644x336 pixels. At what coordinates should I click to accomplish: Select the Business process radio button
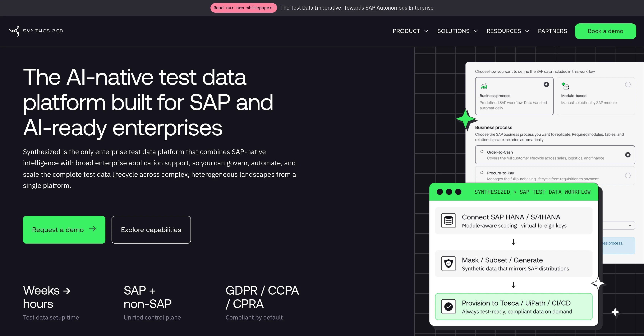(x=546, y=85)
